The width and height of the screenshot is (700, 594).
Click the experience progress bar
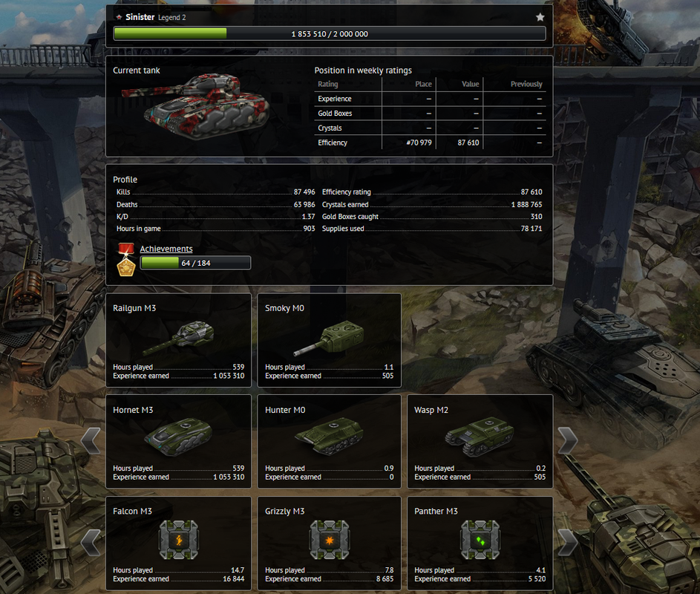(x=330, y=34)
